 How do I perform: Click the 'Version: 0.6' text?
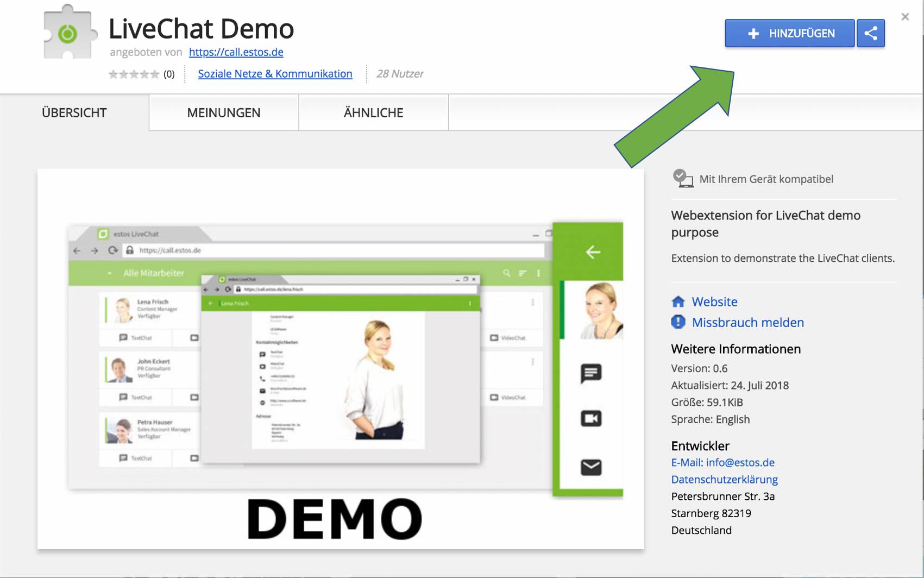(x=699, y=368)
